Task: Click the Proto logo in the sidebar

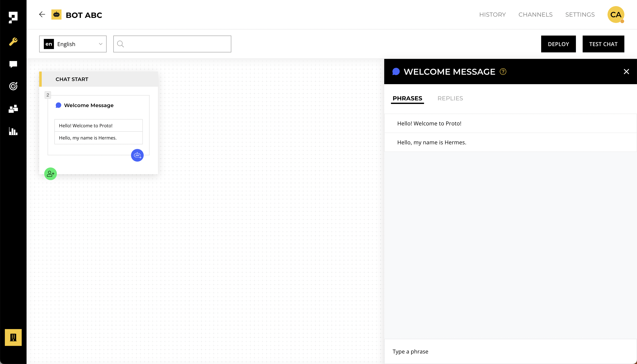Action: click(x=13, y=17)
